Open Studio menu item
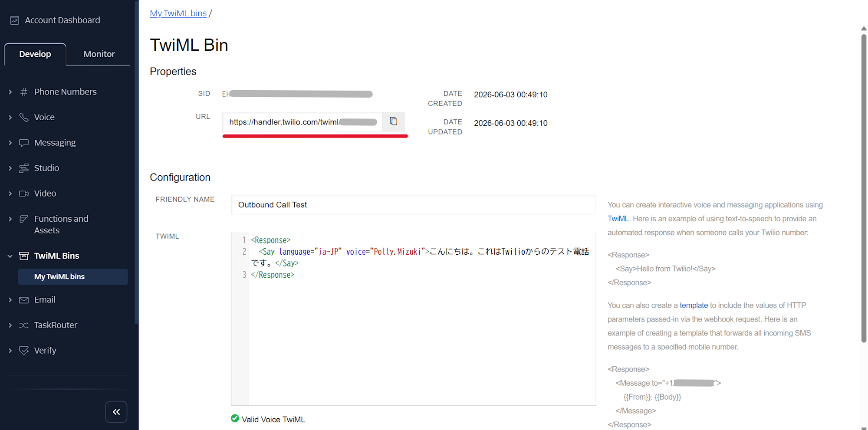 [47, 168]
